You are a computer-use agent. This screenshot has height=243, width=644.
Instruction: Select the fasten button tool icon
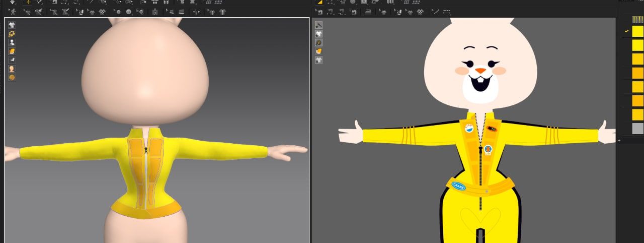pyautogui.click(x=140, y=12)
